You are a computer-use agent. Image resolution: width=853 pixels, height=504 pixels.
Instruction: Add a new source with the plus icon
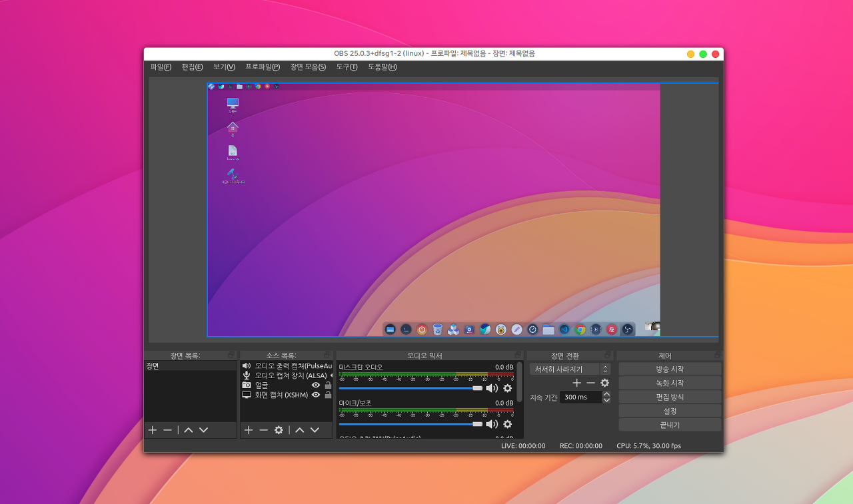pyautogui.click(x=249, y=430)
